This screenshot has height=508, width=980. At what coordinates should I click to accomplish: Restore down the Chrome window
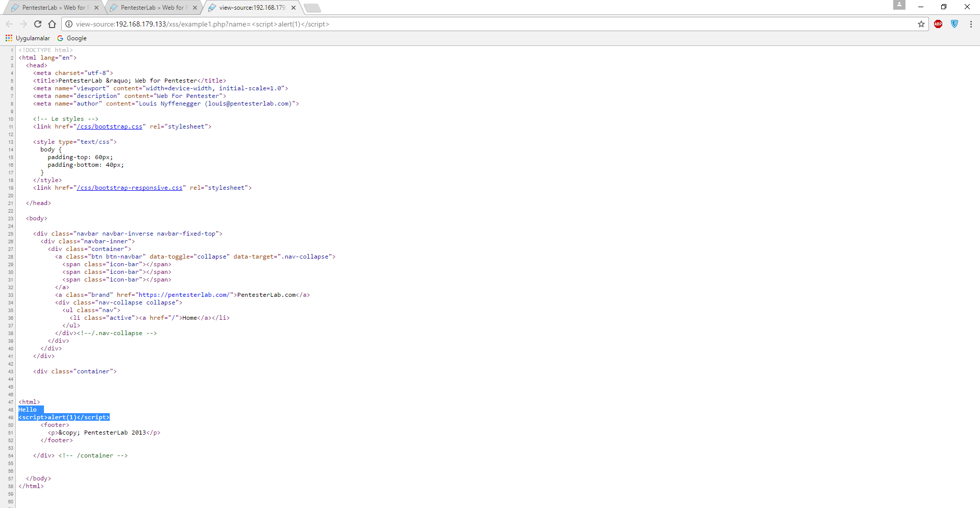(x=944, y=7)
